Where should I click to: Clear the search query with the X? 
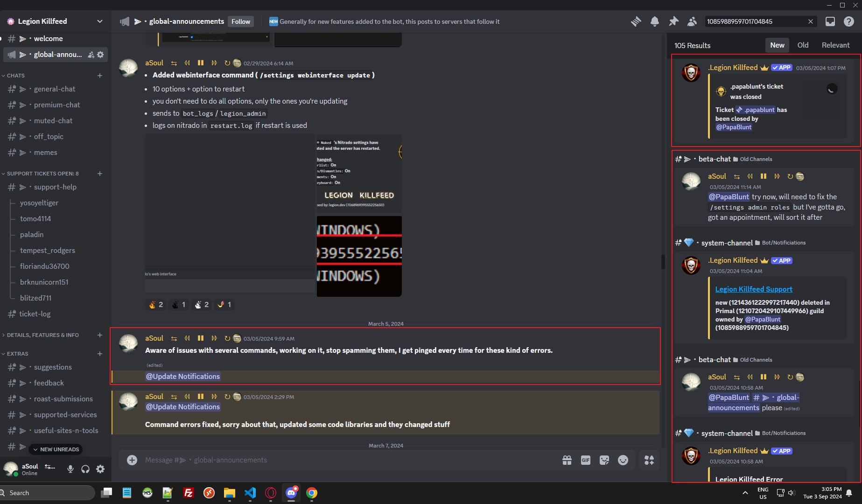pos(811,21)
